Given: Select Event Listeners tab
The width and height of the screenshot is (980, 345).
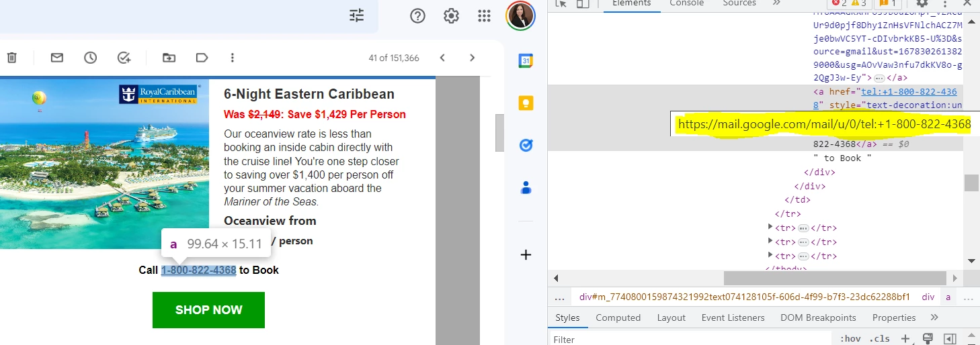Looking at the screenshot, I should tap(733, 317).
